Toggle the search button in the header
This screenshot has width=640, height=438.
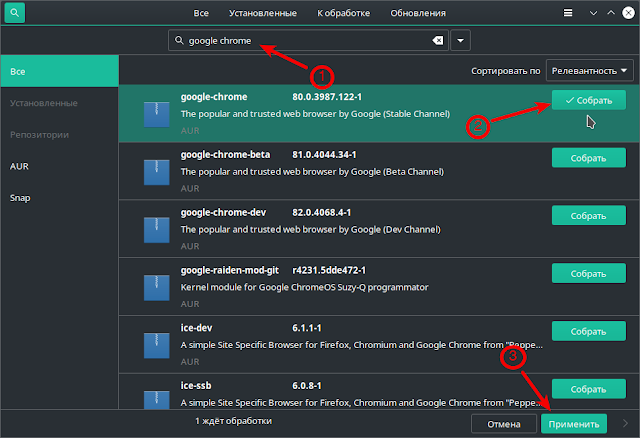point(15,13)
